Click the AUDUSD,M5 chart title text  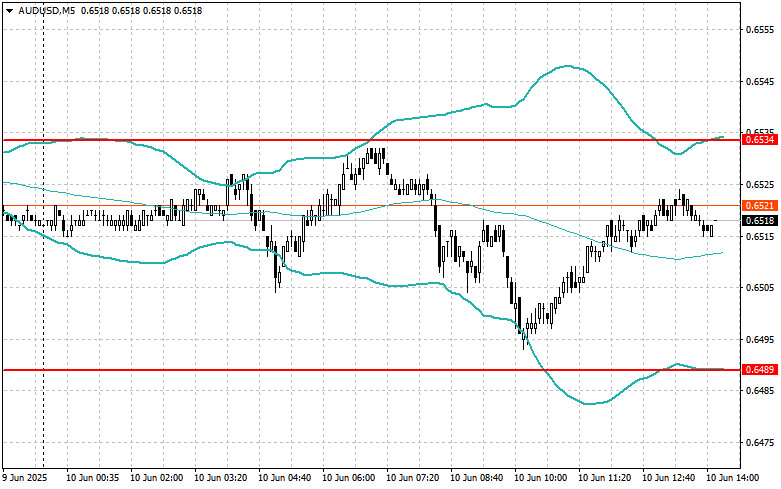click(47, 10)
